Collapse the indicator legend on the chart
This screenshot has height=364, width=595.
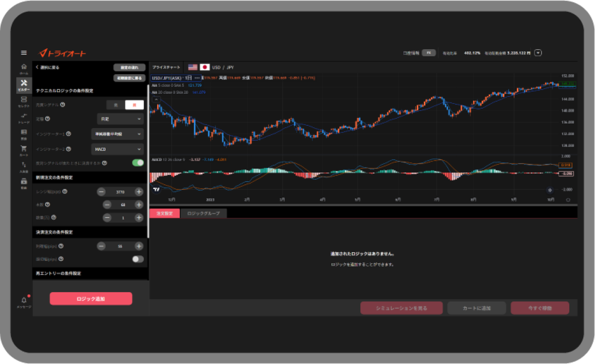click(x=156, y=99)
